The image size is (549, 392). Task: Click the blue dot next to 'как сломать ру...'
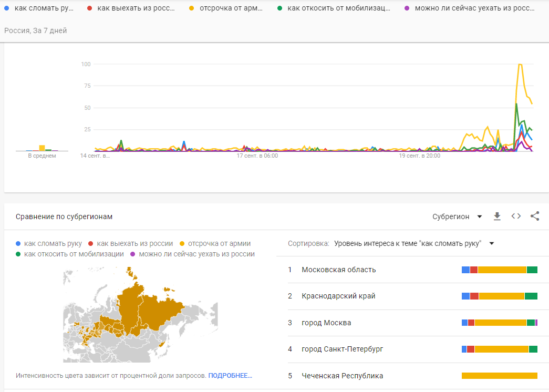(7, 8)
